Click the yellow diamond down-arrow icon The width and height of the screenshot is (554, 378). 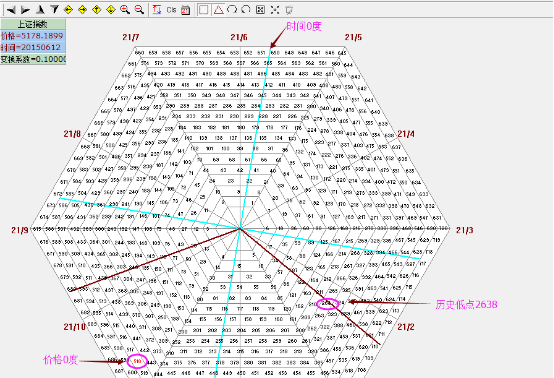pyautogui.click(x=111, y=10)
